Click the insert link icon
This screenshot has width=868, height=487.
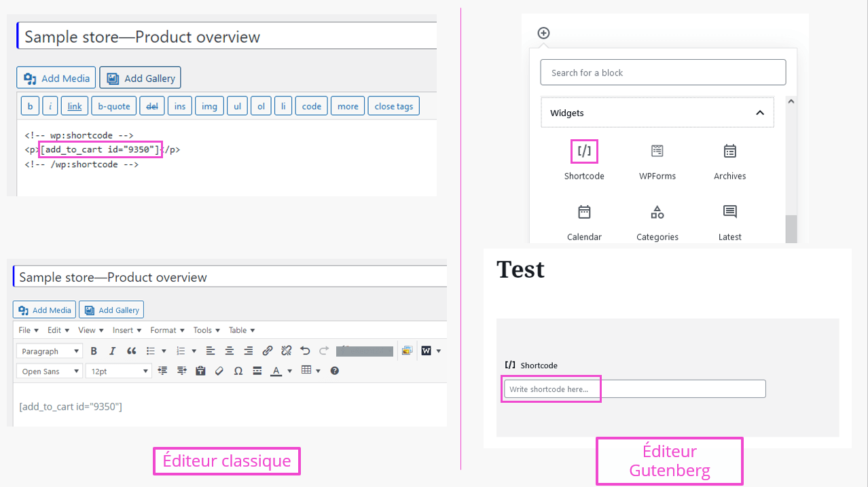pyautogui.click(x=268, y=351)
